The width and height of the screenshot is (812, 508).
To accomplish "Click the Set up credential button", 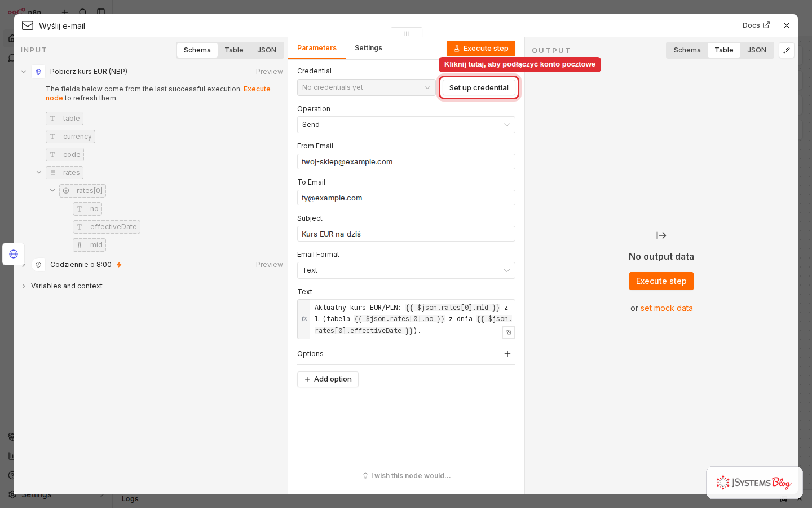I will pos(479,87).
